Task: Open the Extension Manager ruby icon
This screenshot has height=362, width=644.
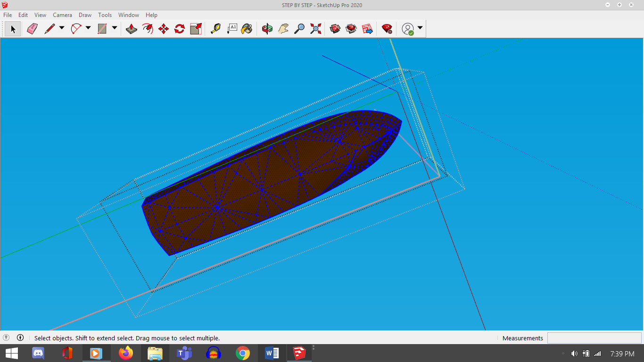Action: pyautogui.click(x=387, y=29)
